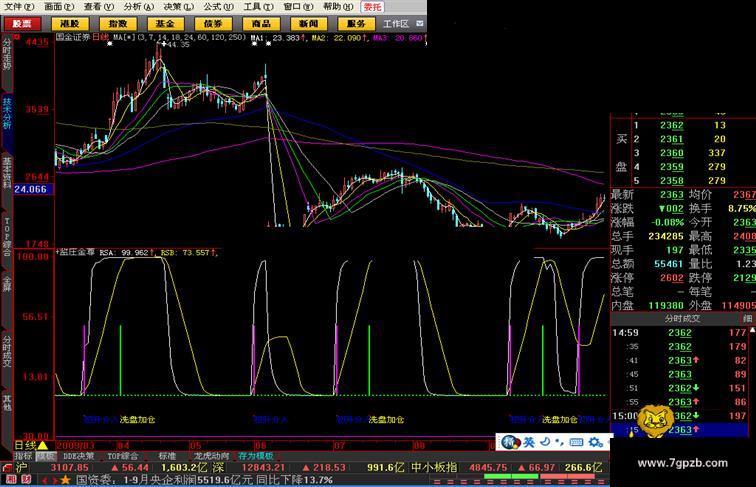Open the 工作区 workspace selector
The height and width of the screenshot is (487, 756).
pyautogui.click(x=396, y=24)
